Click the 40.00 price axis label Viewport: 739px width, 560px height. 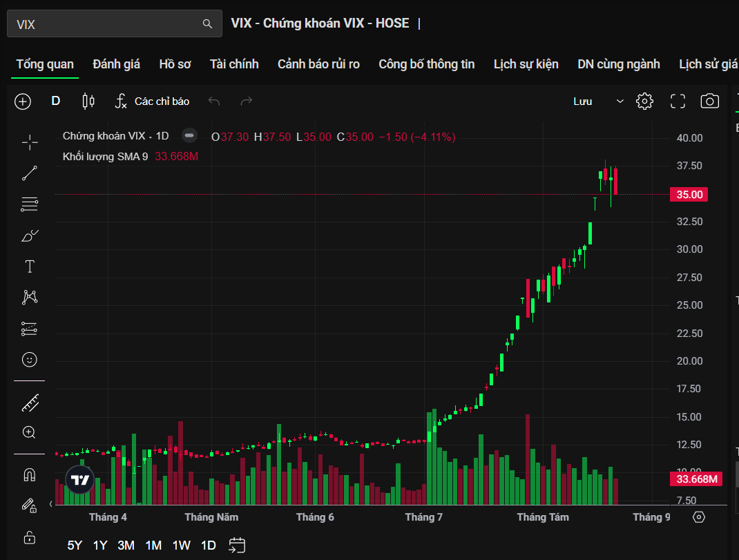tap(689, 138)
